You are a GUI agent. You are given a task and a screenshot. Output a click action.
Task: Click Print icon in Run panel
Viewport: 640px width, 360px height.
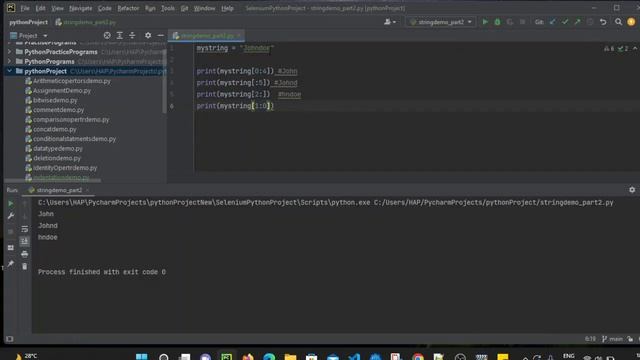24,254
